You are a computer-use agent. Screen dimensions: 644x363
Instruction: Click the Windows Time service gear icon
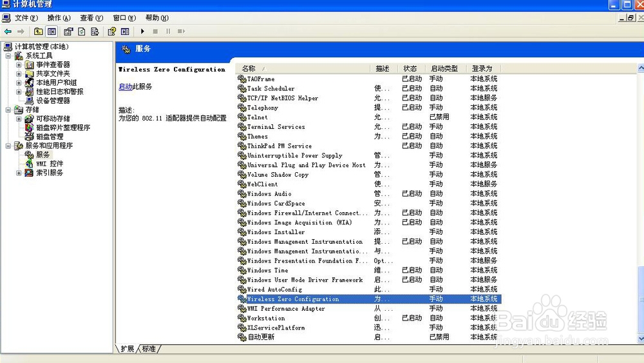coord(242,270)
